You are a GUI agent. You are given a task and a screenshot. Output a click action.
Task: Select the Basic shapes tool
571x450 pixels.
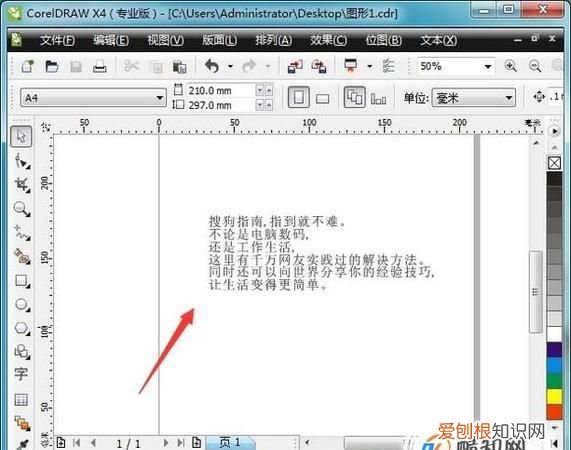click(21, 352)
